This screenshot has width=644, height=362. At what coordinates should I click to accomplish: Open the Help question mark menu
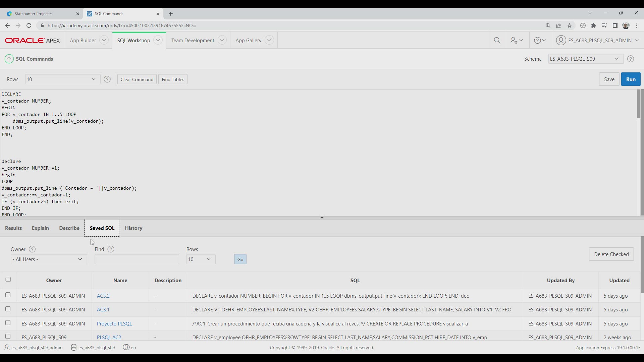[540, 40]
